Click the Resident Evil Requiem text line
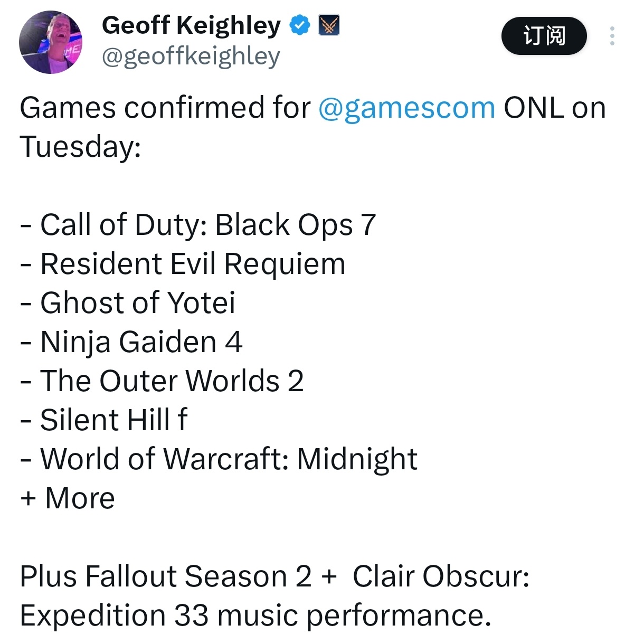The width and height of the screenshot is (644, 644). (x=183, y=264)
